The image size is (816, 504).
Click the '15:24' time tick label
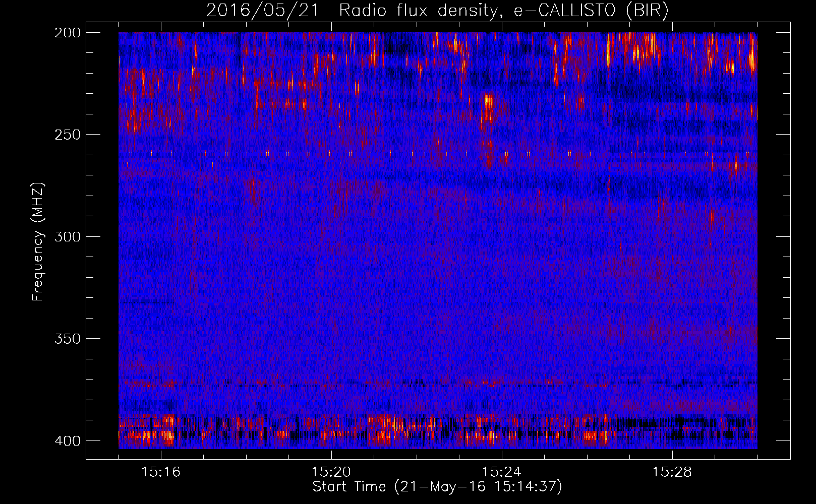coord(502,472)
